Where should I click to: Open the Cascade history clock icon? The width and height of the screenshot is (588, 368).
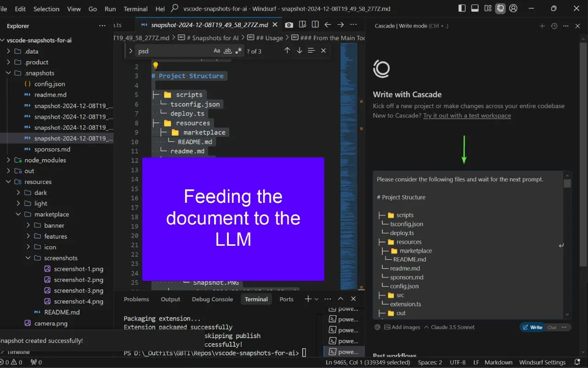(554, 26)
